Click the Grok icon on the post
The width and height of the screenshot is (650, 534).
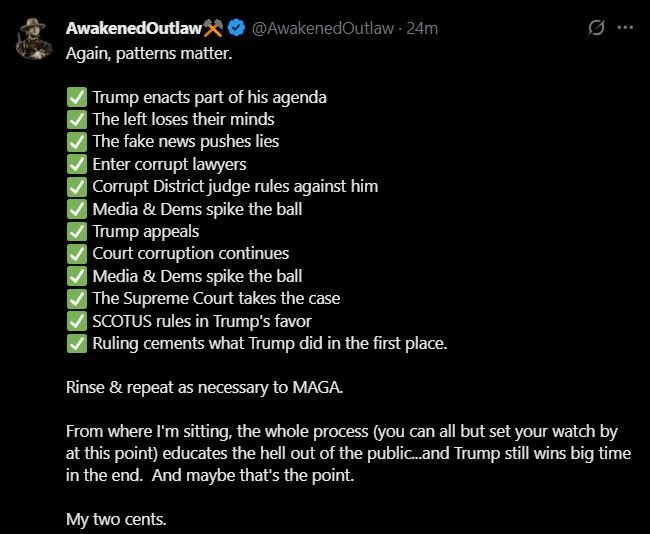(596, 28)
